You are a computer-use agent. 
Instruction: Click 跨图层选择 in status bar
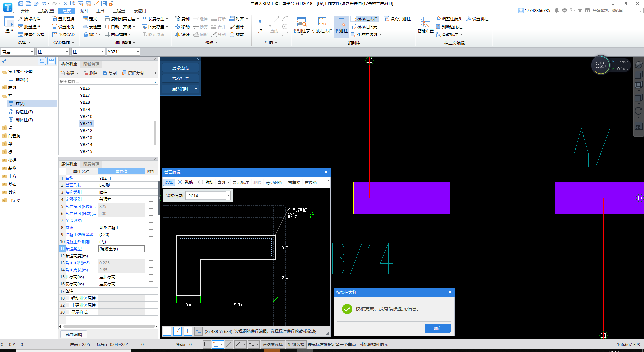(273, 344)
